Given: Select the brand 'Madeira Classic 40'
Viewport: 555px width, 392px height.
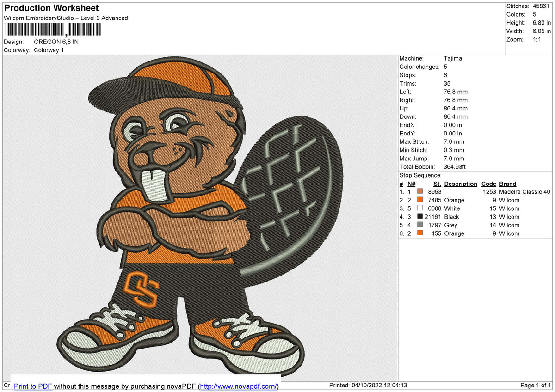Looking at the screenshot, I should click(525, 191).
